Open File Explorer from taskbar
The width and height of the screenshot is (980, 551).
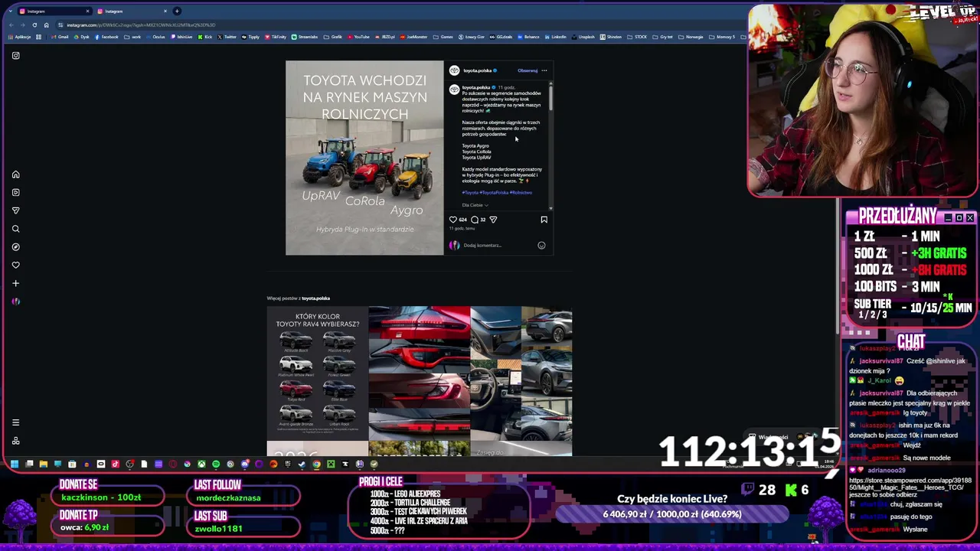pos(44,464)
